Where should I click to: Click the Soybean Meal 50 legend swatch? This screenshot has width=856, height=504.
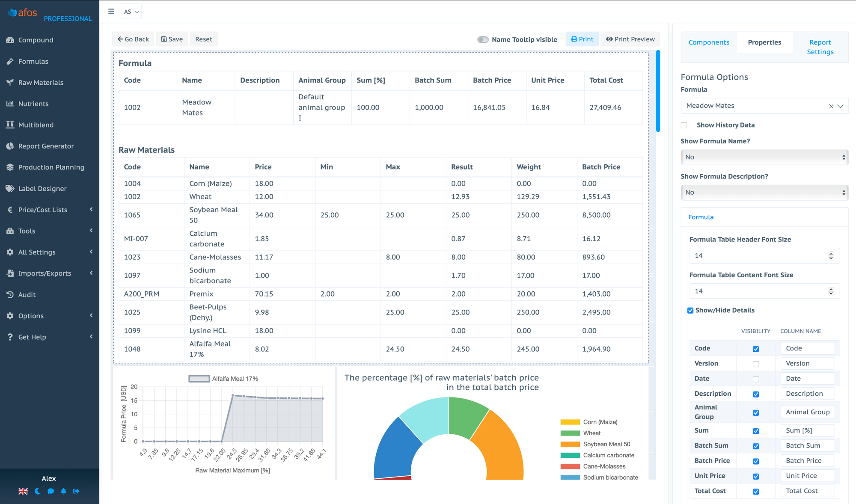coord(570,444)
